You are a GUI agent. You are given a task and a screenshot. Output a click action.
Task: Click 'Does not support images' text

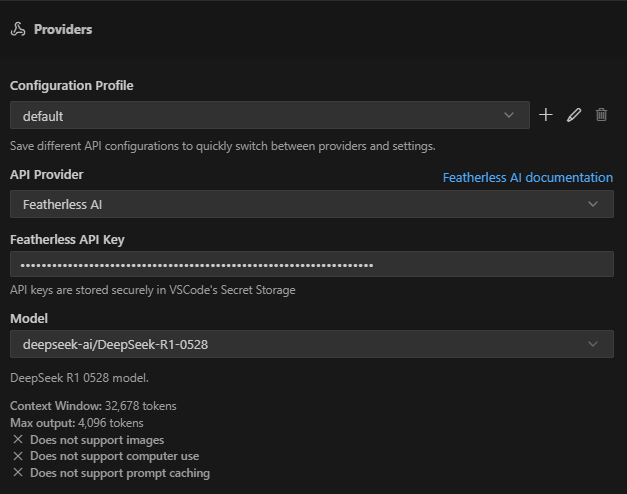click(97, 440)
